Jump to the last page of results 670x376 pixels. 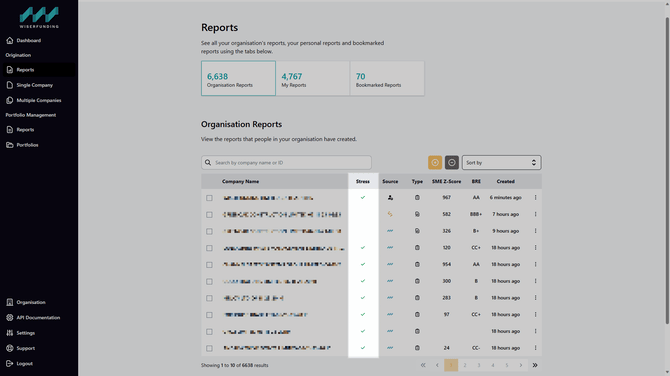tap(535, 365)
